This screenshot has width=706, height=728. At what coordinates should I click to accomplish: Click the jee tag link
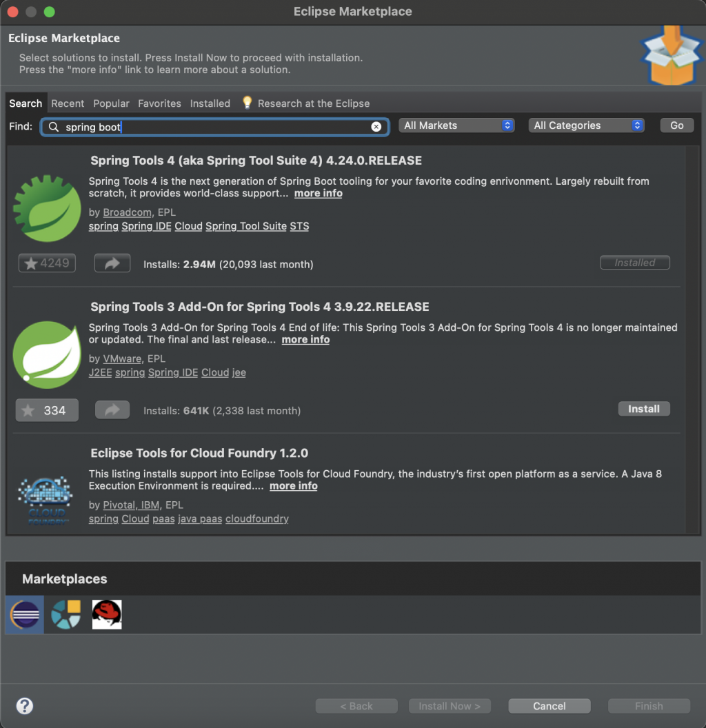(x=239, y=372)
